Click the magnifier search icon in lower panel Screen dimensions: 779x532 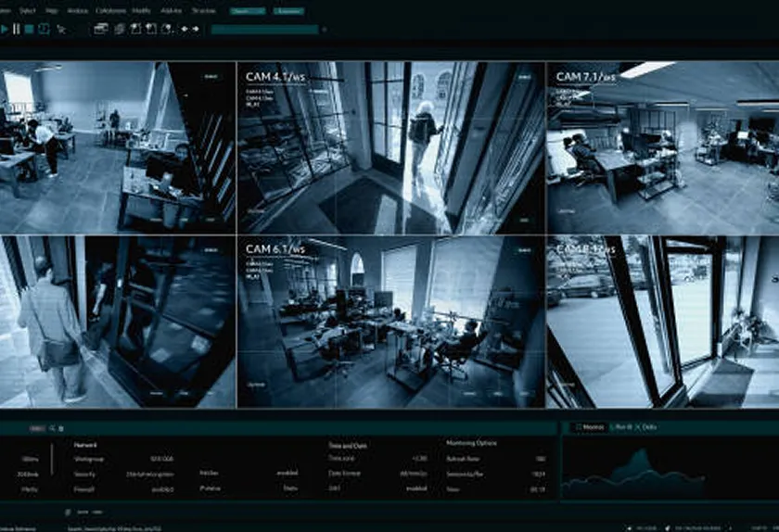click(x=52, y=428)
